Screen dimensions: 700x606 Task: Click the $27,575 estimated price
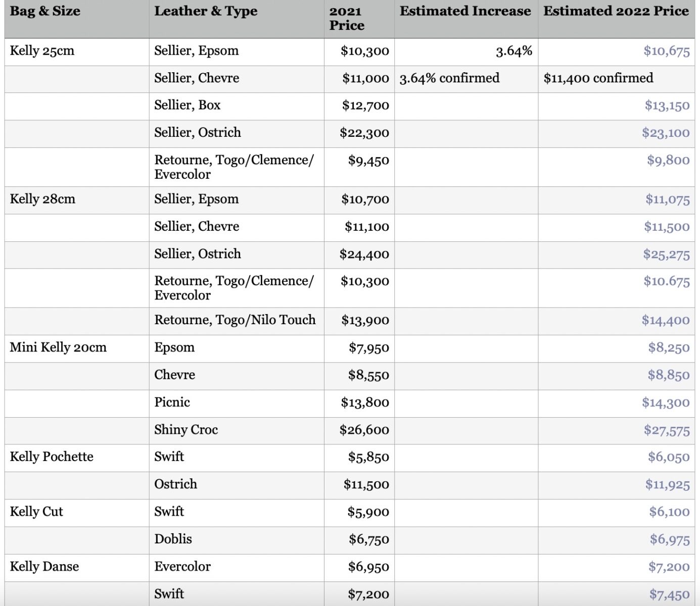tap(666, 430)
